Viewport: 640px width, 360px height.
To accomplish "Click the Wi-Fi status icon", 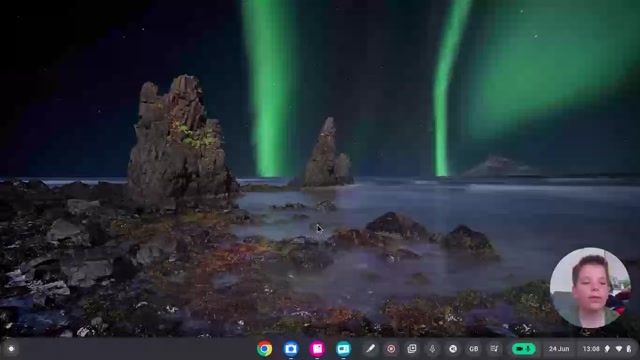I will pos(619,349).
